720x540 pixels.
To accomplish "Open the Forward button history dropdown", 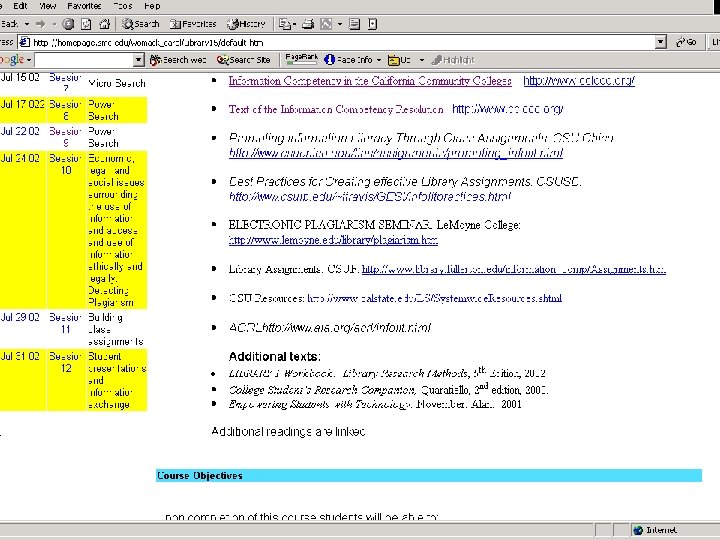I will pyautogui.click(x=54, y=24).
